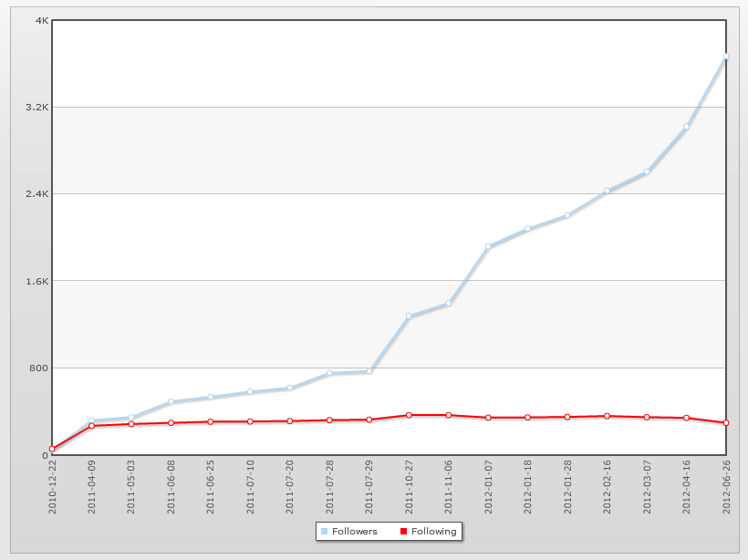
Task: Select Followers data point at 2011-07-28
Action: pos(329,373)
